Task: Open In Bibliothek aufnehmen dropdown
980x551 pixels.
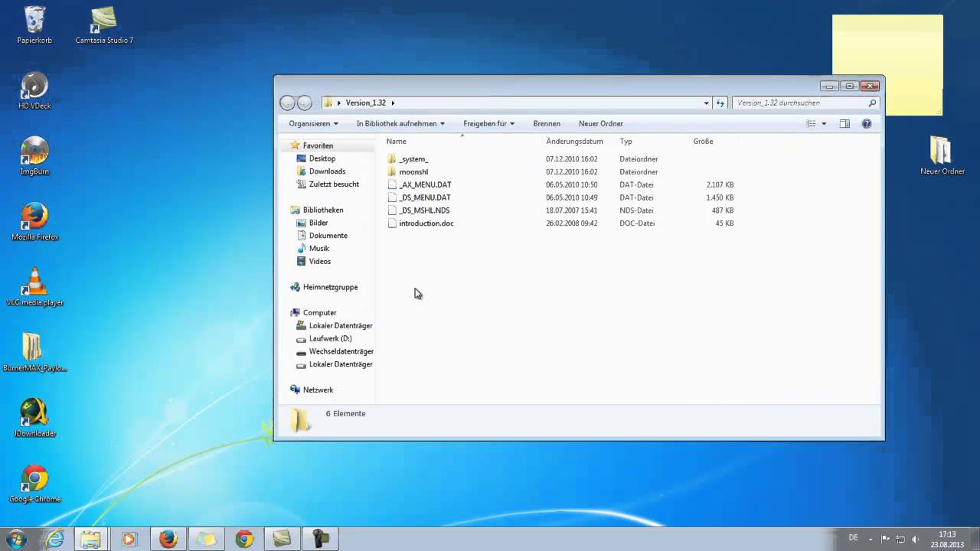Action: [x=400, y=123]
